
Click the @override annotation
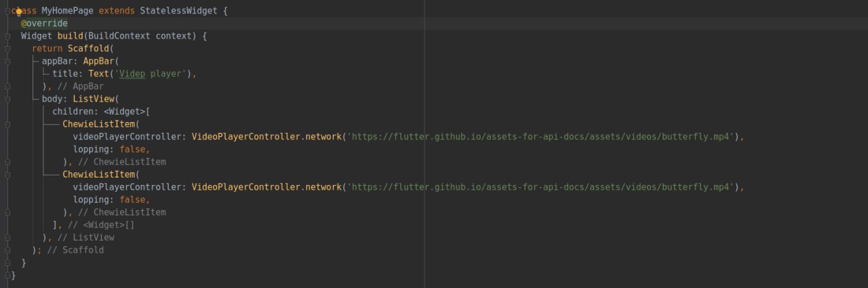pyautogui.click(x=44, y=24)
